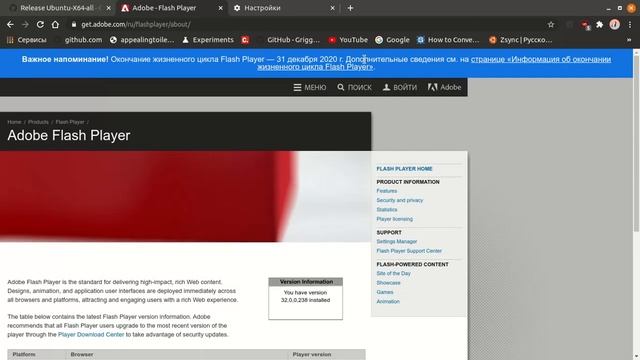Select the Adobe - Flash Player tab

(x=171, y=8)
